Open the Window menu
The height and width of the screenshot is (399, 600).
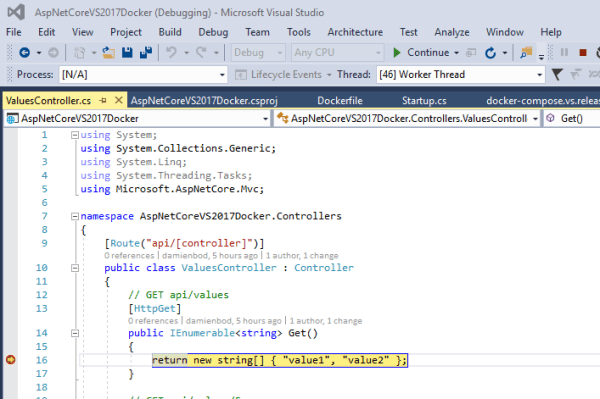505,32
